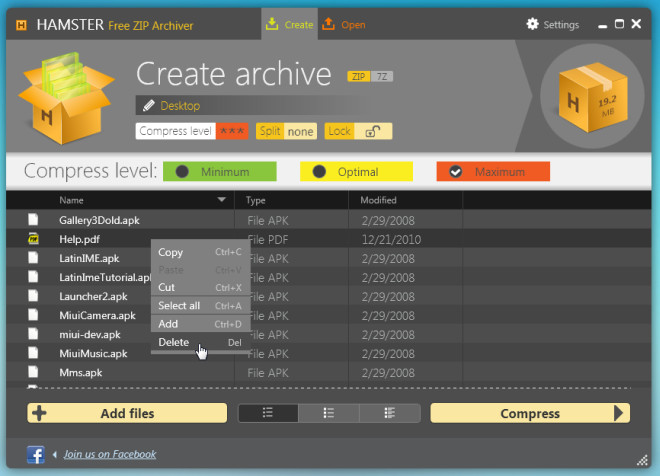Open the Compress level option
The image size is (660, 476).
192,131
